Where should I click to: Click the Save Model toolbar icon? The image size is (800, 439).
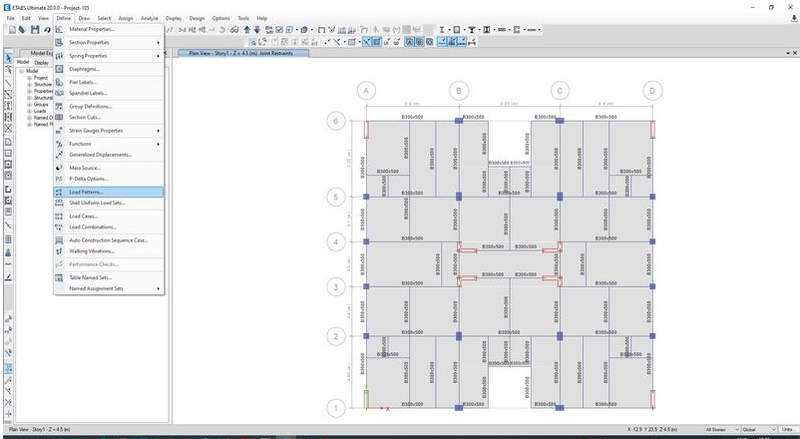(35, 30)
